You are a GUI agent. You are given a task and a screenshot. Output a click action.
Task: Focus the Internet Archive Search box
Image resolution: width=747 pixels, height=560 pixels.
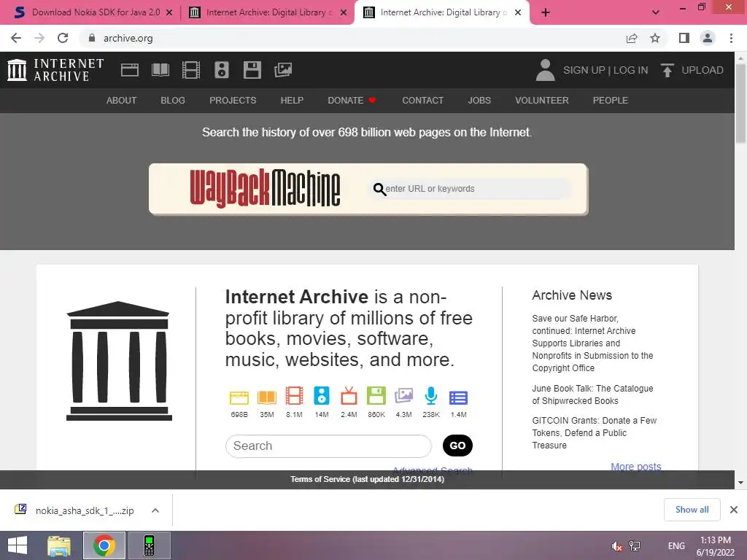[328, 446]
